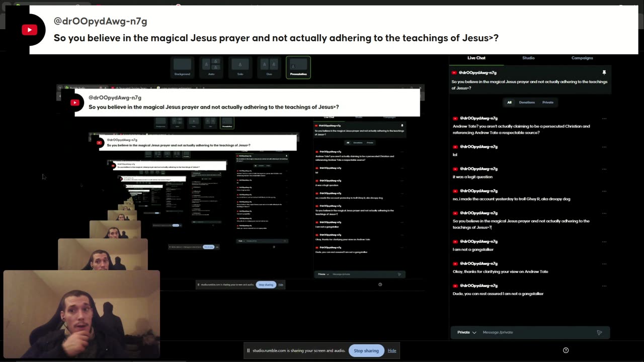Click 'it was a legit question' message text
Viewport: 644px width, 362px height.
coord(472,177)
